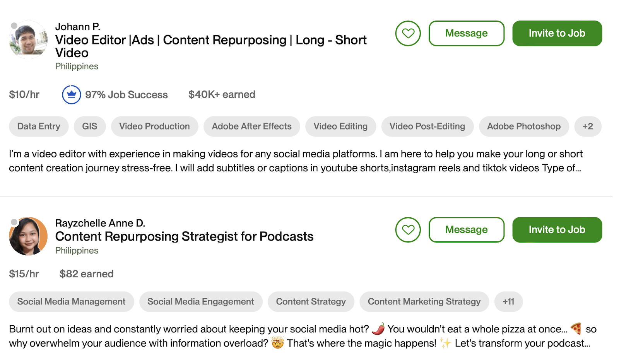619x364 pixels.
Task: Save Johann P. with heart icon
Action: (x=408, y=33)
